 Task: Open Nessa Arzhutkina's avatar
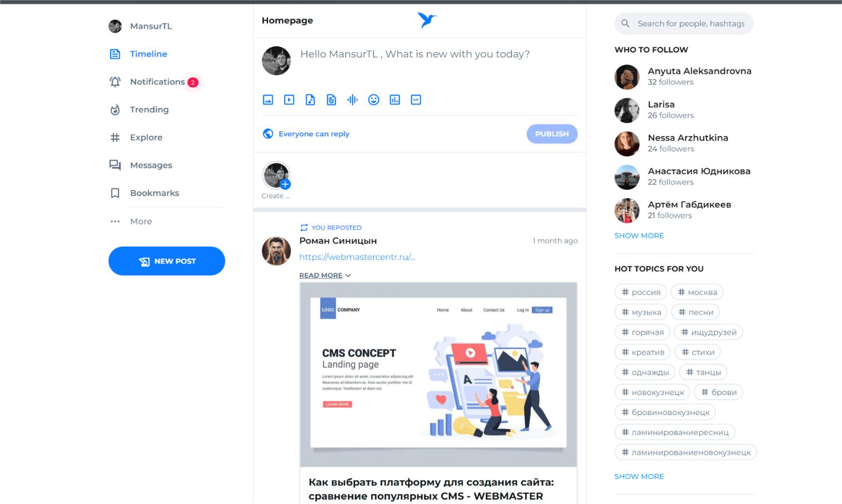point(627,143)
